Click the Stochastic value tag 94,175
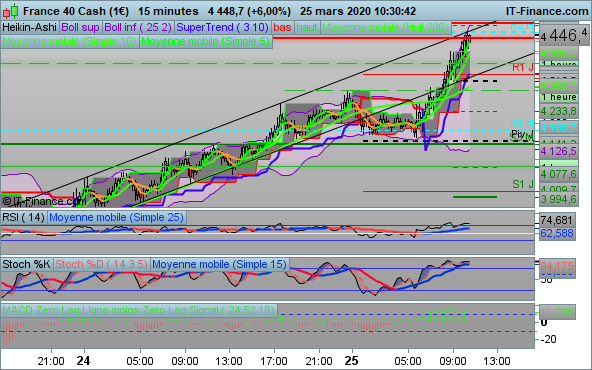The width and height of the screenshot is (592, 370). tap(557, 266)
